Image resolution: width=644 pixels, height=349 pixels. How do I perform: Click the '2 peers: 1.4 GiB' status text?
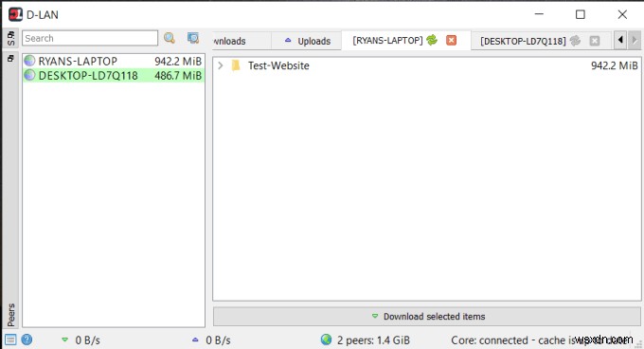point(373,340)
